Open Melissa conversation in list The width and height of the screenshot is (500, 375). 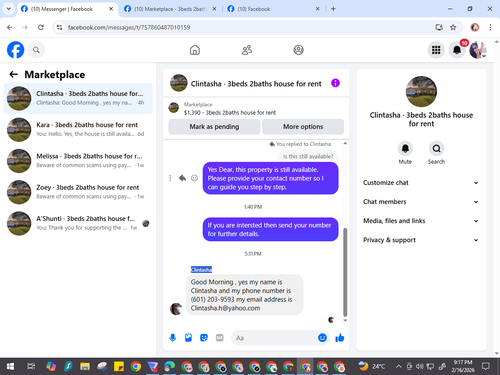78,161
